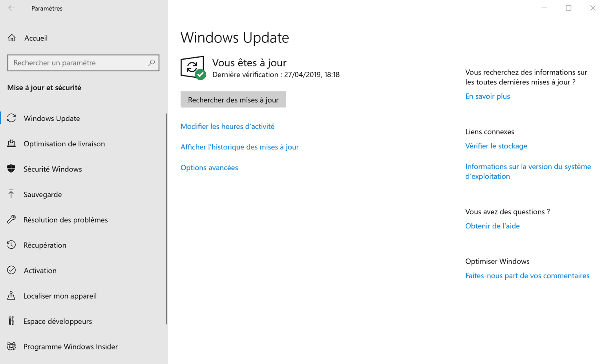This screenshot has height=364, width=603.
Task: Click the Mise à jour et sécurité heading
Action: point(44,87)
